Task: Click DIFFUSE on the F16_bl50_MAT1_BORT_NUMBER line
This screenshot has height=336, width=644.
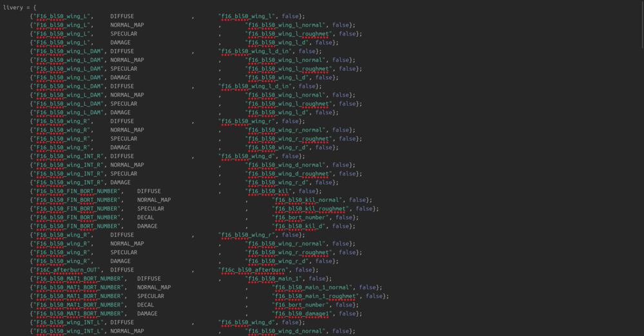Action: [x=149, y=279]
